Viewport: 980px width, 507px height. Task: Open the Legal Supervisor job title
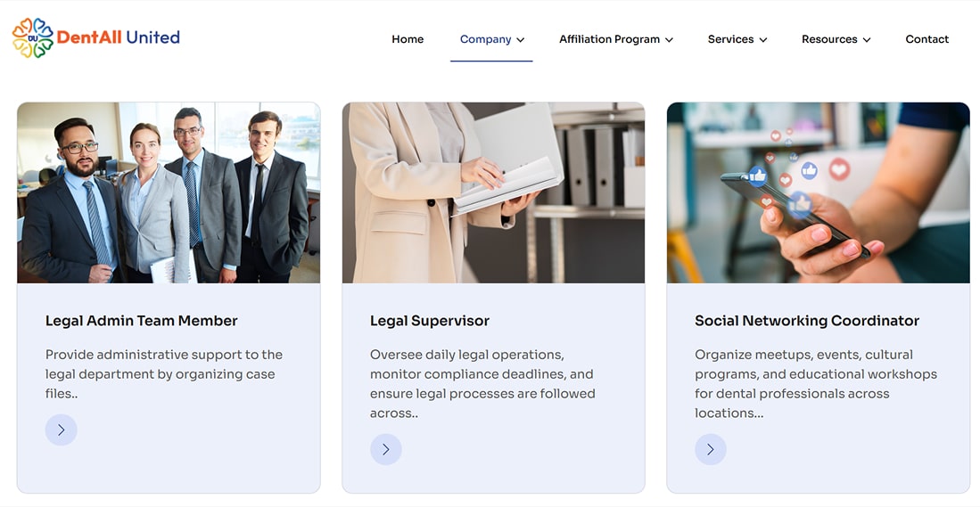430,321
